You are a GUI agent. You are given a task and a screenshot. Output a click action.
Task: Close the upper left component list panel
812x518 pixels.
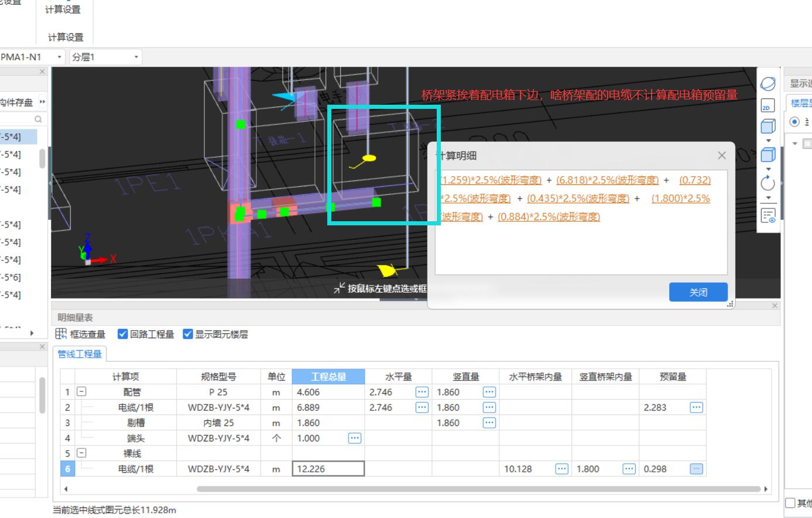click(x=42, y=71)
